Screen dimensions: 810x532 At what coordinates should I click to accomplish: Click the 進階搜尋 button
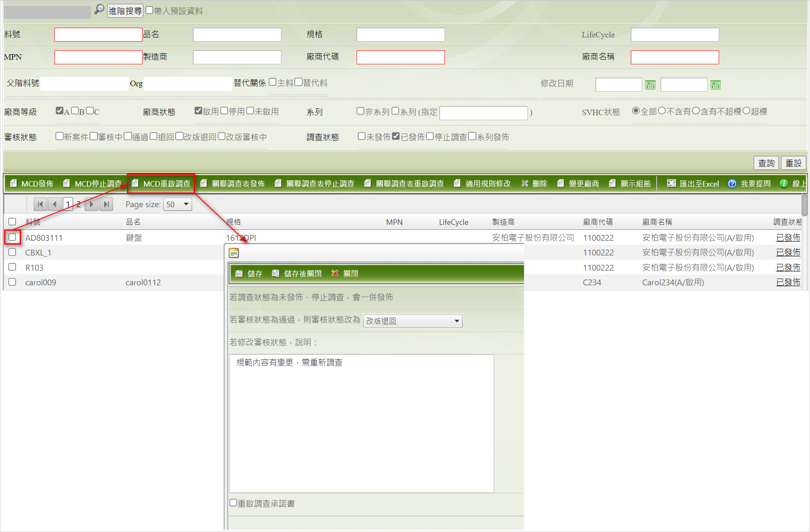pyautogui.click(x=125, y=11)
